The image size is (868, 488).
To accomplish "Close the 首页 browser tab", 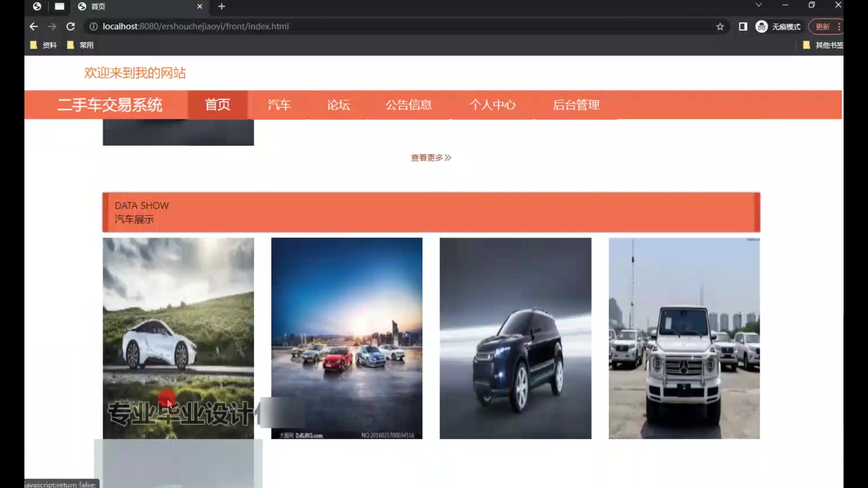I will [199, 6].
